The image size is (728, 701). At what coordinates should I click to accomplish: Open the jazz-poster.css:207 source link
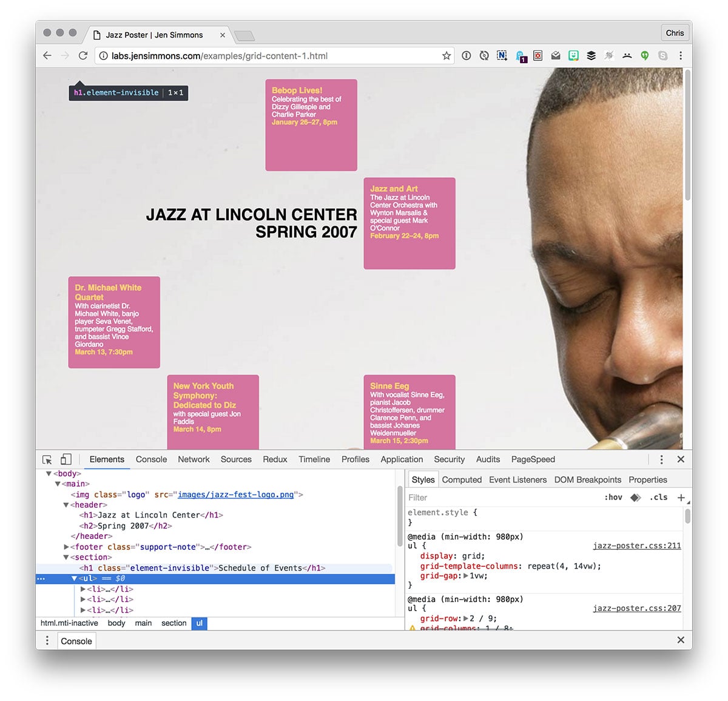click(x=637, y=608)
